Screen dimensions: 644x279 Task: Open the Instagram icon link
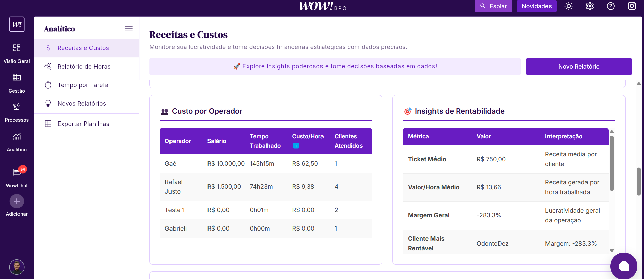(632, 6)
